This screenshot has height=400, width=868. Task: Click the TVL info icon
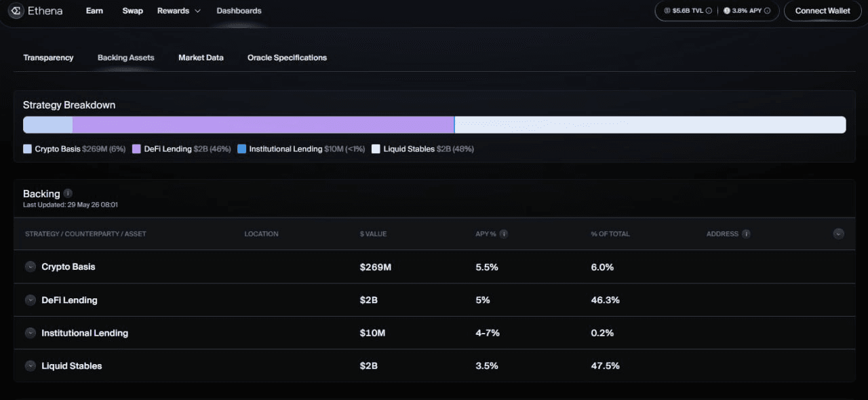pos(709,11)
